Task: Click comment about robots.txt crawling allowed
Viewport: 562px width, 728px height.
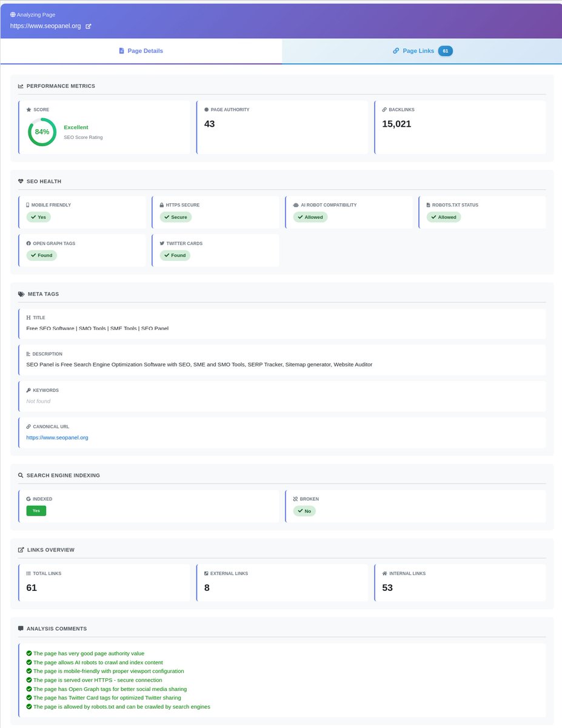Action: [x=121, y=707]
